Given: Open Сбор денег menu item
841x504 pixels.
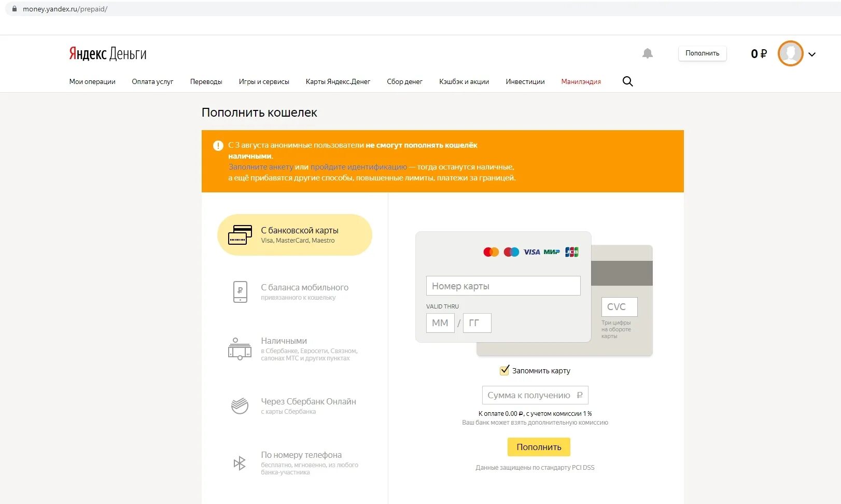Looking at the screenshot, I should pos(404,81).
